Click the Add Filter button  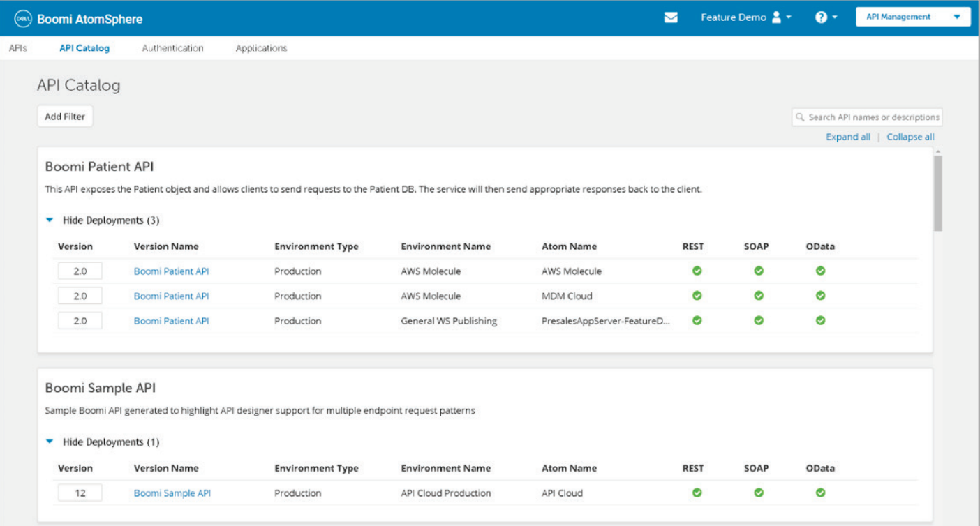point(65,117)
